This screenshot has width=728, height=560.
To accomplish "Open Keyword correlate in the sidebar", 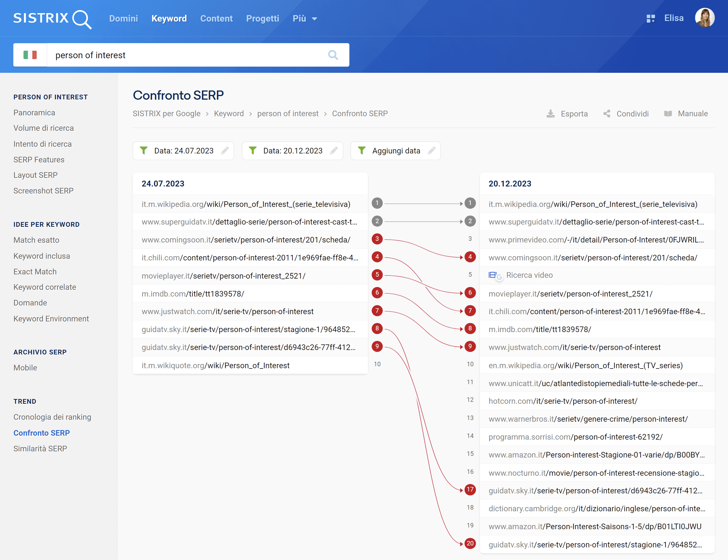I will pos(45,287).
